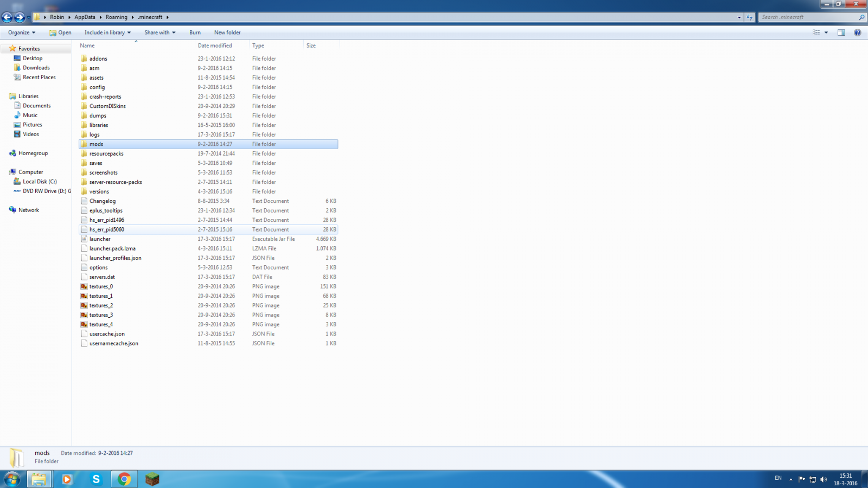Click the New folder button
Screen dimensions: 868x488
227,33
